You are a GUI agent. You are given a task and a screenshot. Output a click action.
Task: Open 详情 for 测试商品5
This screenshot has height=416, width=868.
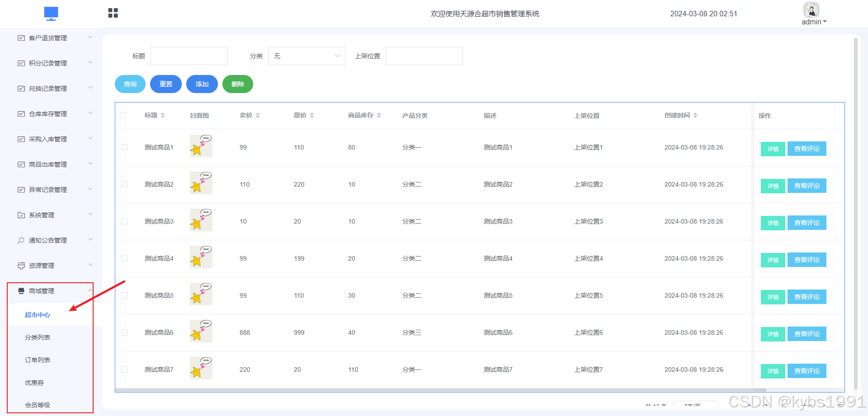[773, 297]
